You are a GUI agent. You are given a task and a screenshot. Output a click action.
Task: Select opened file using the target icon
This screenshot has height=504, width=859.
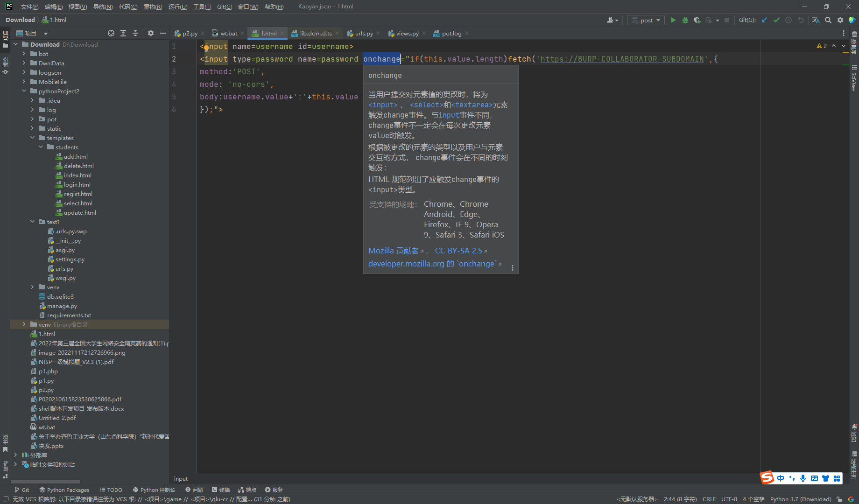pos(111,33)
